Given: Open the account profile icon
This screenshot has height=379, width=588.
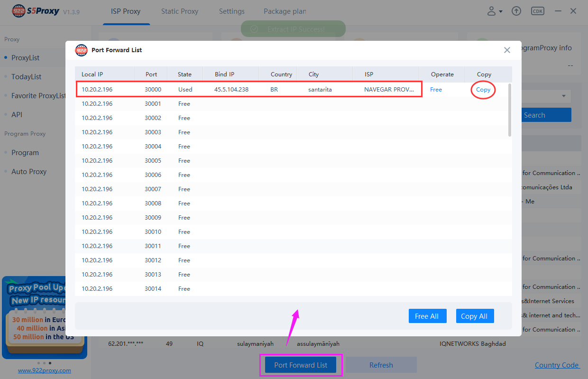Looking at the screenshot, I should [491, 10].
